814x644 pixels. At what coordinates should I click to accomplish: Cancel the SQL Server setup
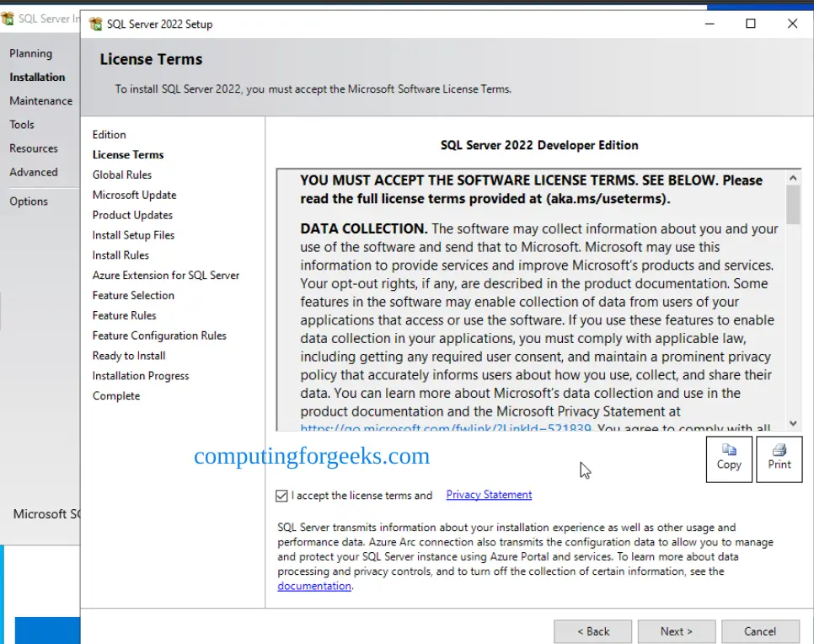coord(760,631)
